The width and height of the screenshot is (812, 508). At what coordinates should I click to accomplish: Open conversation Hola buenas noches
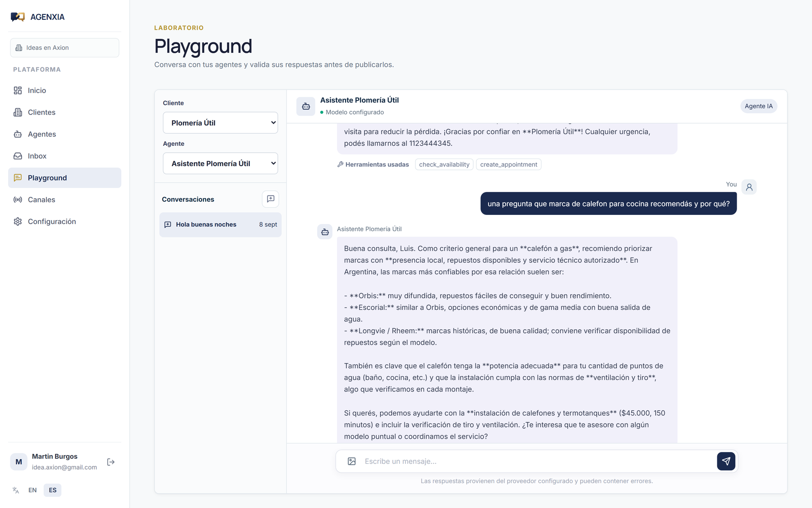click(220, 225)
